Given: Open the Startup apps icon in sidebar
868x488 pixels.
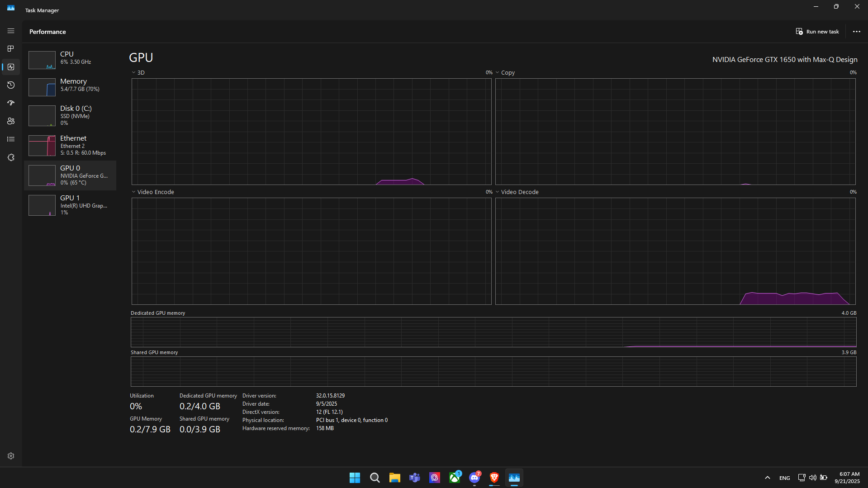Looking at the screenshot, I should [11, 103].
